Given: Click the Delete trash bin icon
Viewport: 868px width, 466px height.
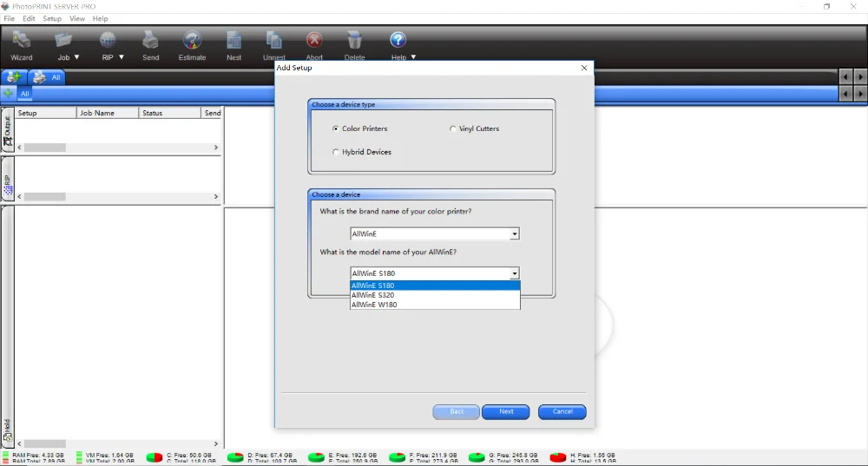Looking at the screenshot, I should 354,41.
